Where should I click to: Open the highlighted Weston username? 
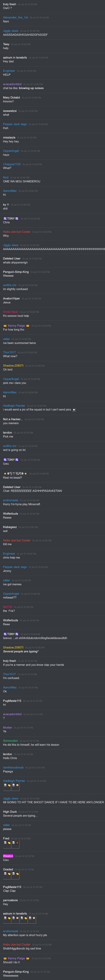point(8,856)
